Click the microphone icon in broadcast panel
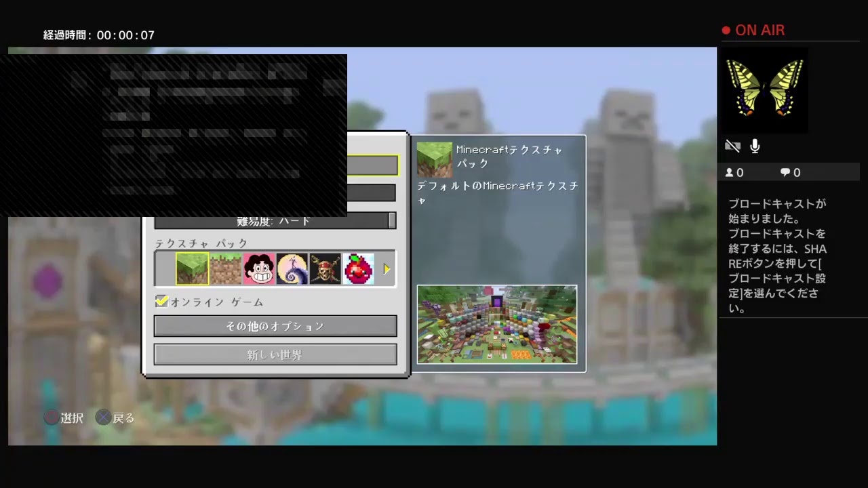 [755, 146]
